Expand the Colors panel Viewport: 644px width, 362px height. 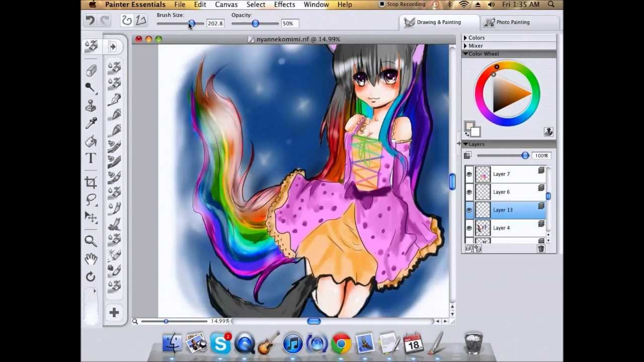[465, 38]
